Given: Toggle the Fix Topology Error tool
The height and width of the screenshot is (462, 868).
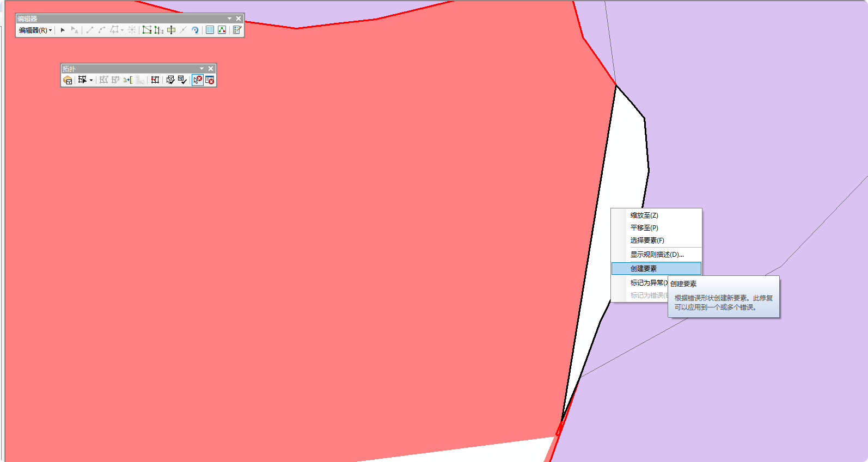Looking at the screenshot, I should coord(198,80).
